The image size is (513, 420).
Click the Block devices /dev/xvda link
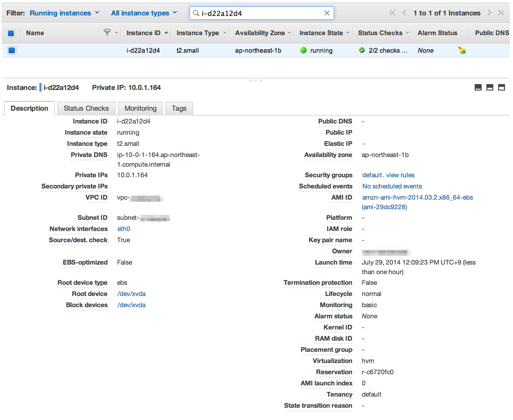click(131, 305)
